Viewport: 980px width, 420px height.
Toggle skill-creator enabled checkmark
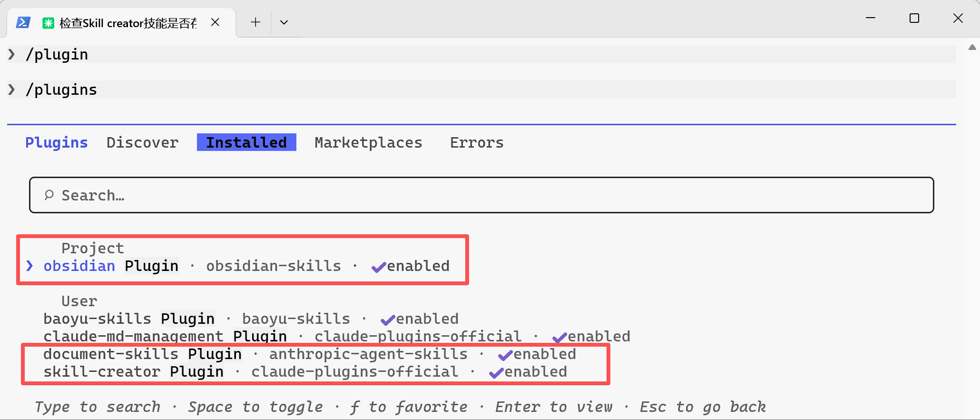point(496,373)
